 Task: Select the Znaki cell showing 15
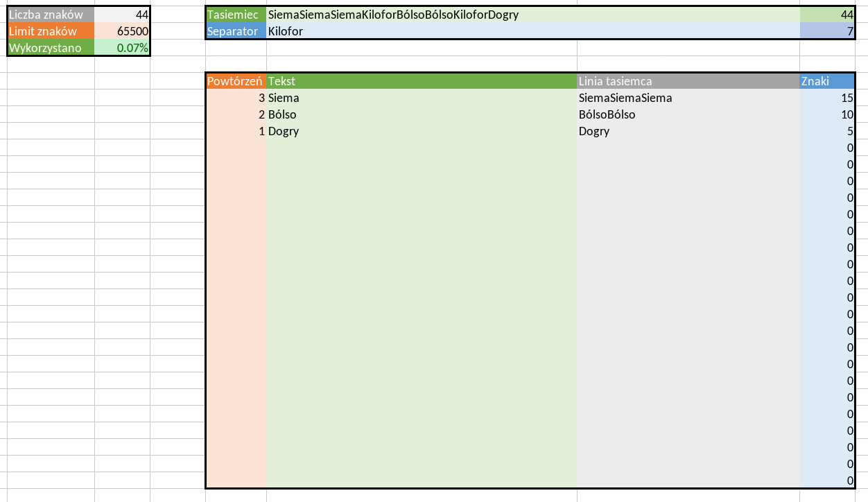coord(826,98)
